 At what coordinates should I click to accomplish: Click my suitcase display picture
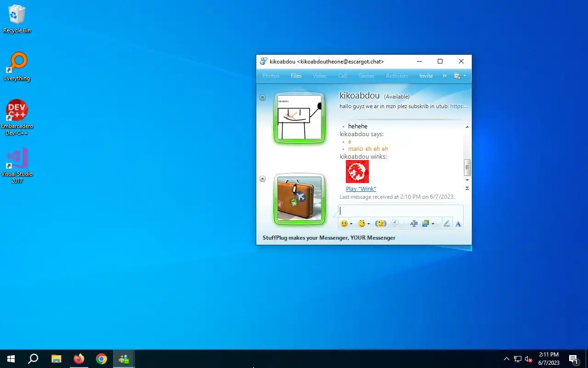(x=300, y=199)
